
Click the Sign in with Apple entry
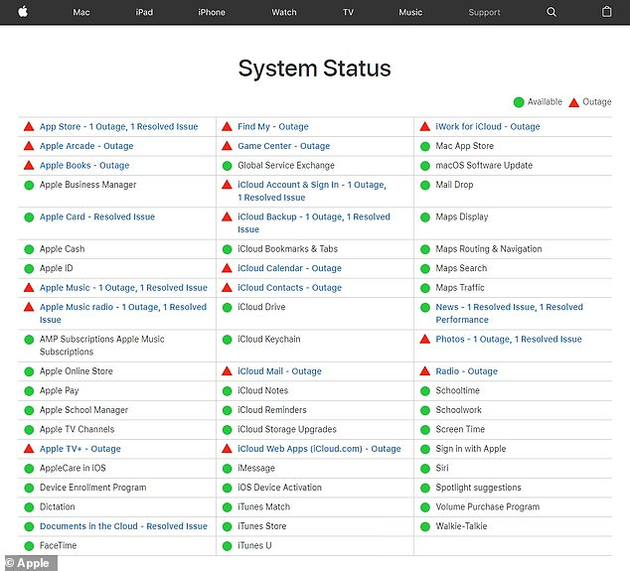(470, 448)
